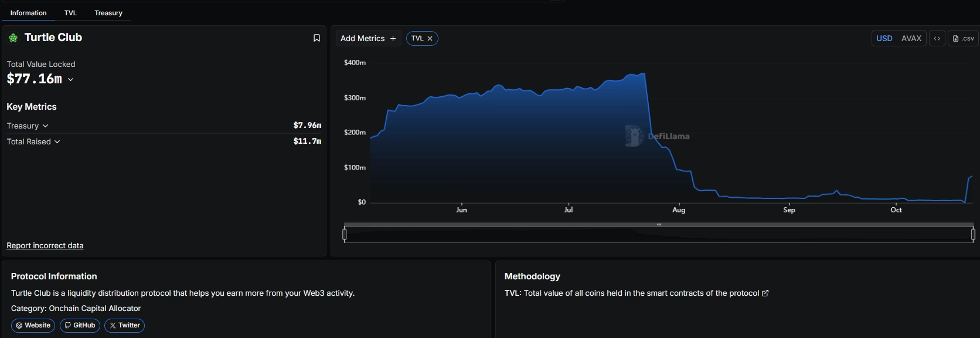Expand the Total Value Locked breakdown
Screen dimensions: 980x338
tap(71, 80)
